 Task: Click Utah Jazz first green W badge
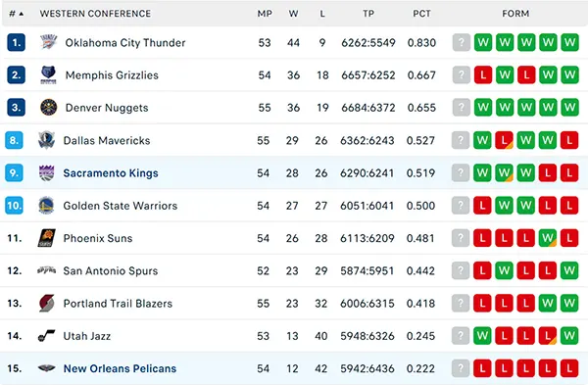coord(482,335)
